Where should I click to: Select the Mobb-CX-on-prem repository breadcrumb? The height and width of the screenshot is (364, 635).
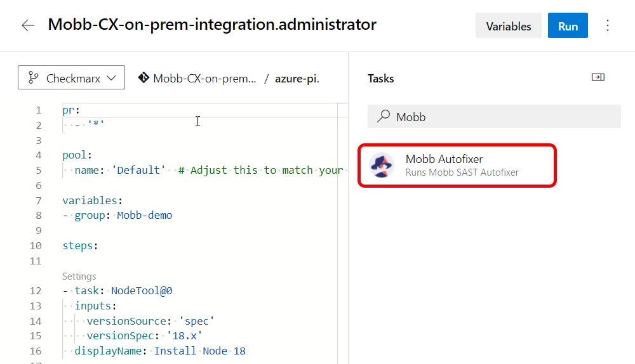[x=204, y=79]
